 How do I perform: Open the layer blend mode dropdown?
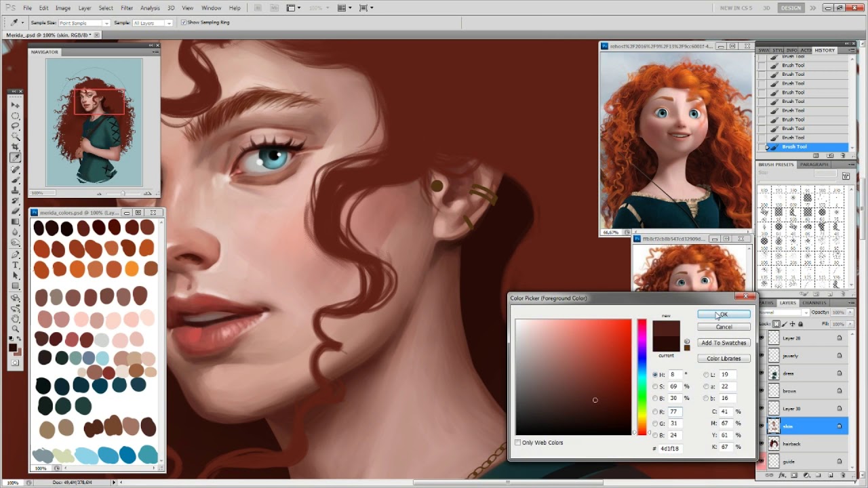783,312
